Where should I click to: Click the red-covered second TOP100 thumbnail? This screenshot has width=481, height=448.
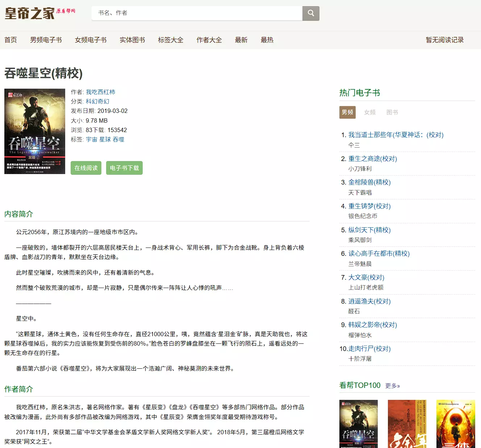click(407, 423)
